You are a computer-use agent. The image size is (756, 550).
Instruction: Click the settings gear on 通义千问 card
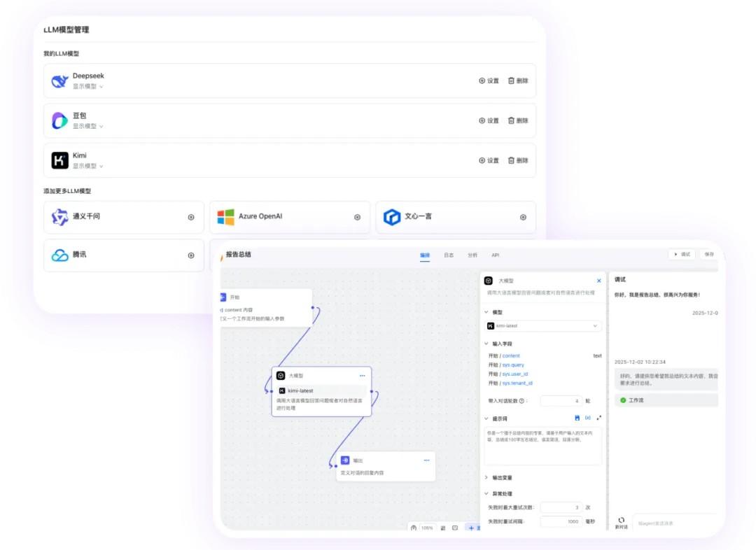pyautogui.click(x=191, y=217)
